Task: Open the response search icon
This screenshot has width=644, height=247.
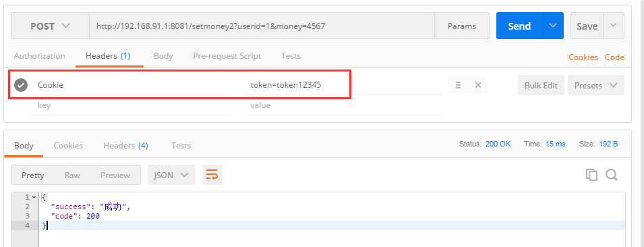Action: pyautogui.click(x=612, y=175)
